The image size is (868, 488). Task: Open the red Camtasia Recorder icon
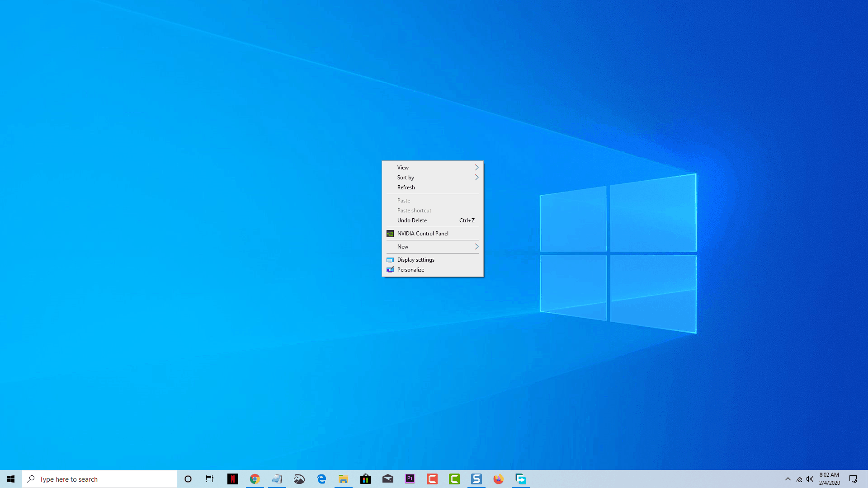coord(432,479)
